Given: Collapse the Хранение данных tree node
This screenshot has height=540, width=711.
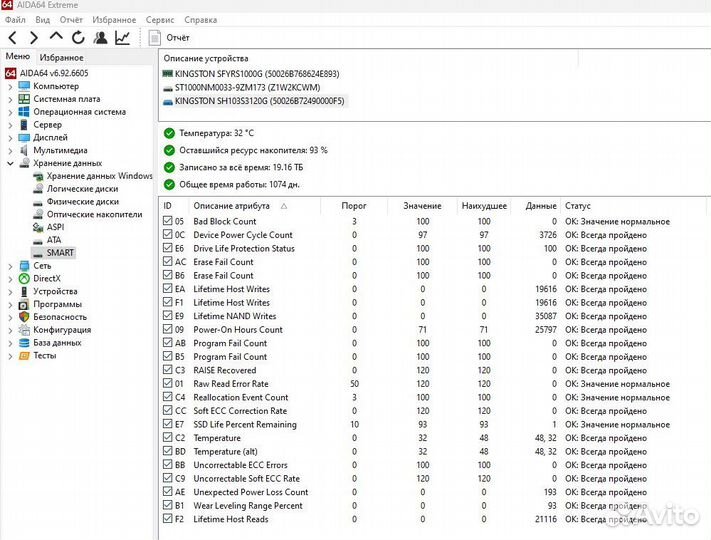Looking at the screenshot, I should pos(10,163).
